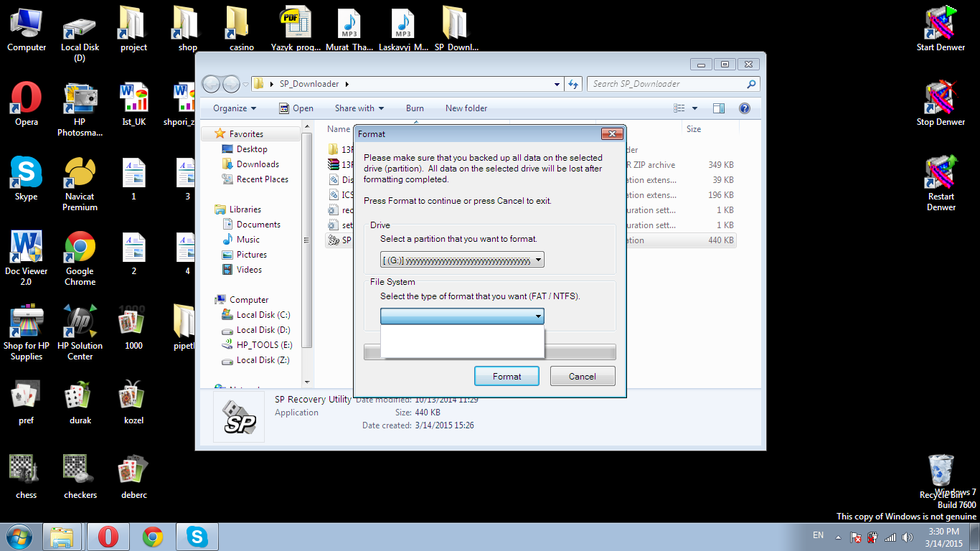The width and height of the screenshot is (980, 551).
Task: Click the Burn toolbar item
Action: point(415,108)
